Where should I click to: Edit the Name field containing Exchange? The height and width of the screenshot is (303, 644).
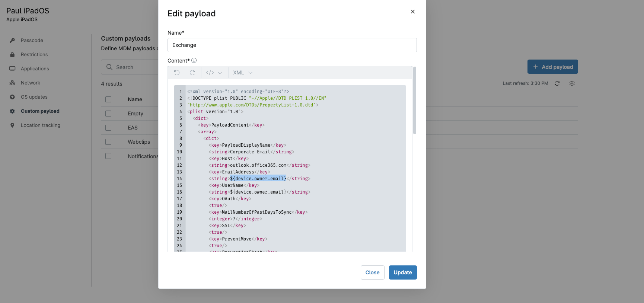point(292,45)
